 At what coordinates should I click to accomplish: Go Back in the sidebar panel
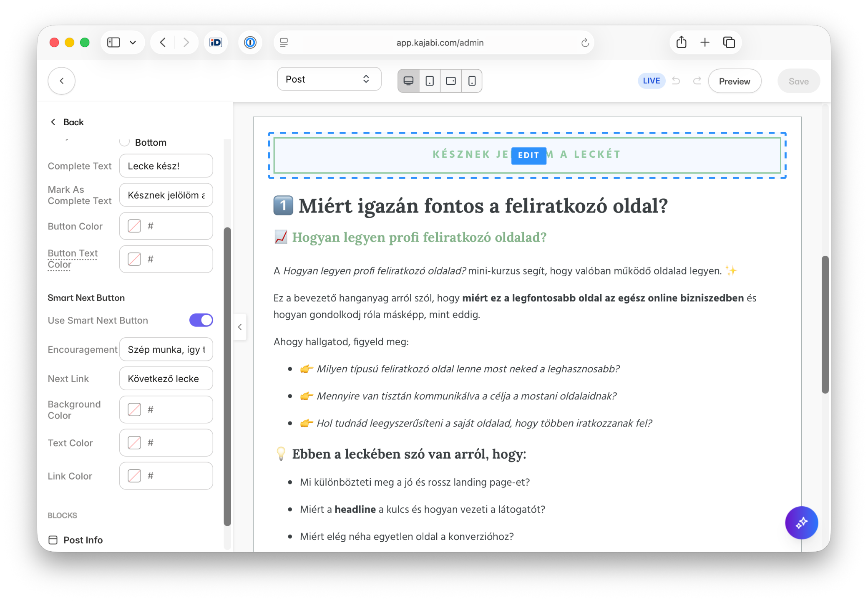(x=67, y=122)
